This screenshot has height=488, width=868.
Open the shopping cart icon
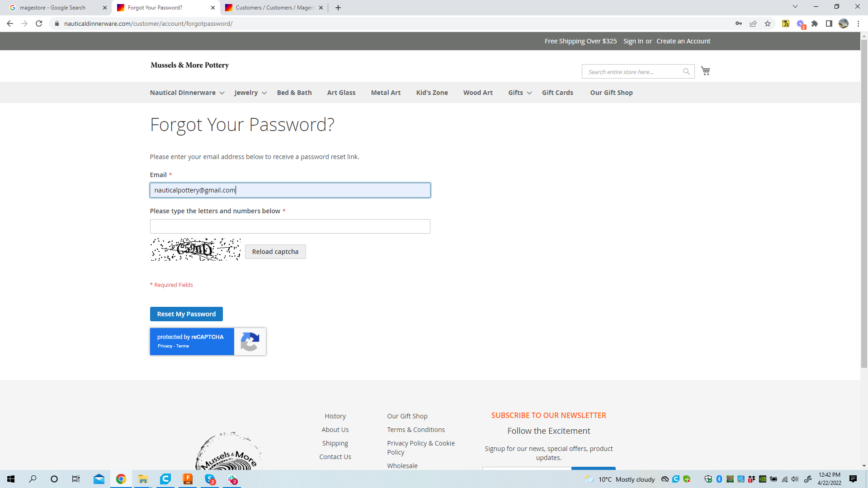(x=706, y=71)
